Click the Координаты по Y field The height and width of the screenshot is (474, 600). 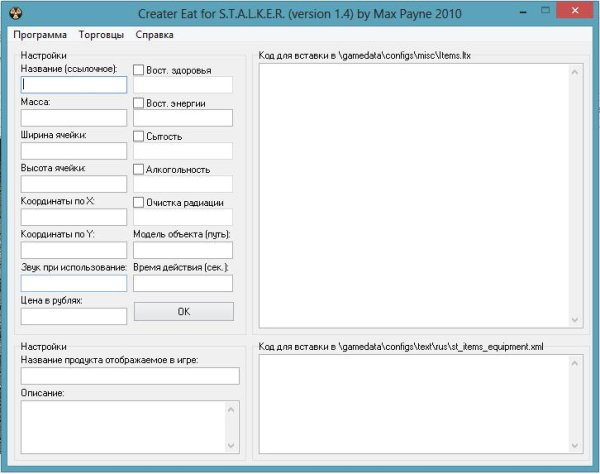tap(74, 250)
